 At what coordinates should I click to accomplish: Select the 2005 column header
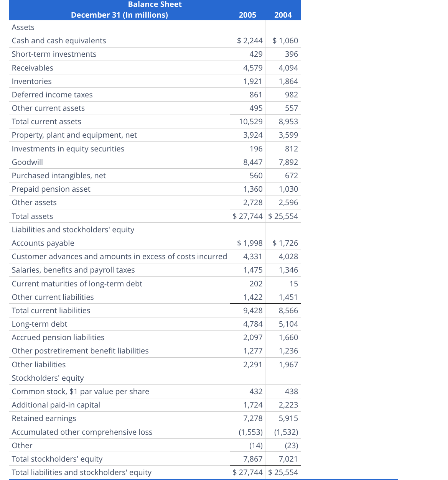tap(247, 15)
